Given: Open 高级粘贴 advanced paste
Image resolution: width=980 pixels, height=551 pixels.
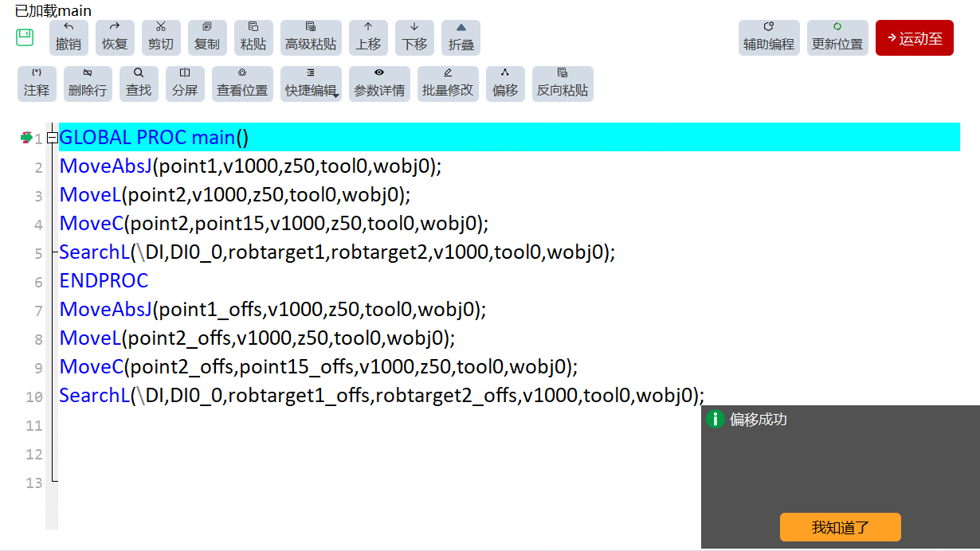Looking at the screenshot, I should (311, 37).
